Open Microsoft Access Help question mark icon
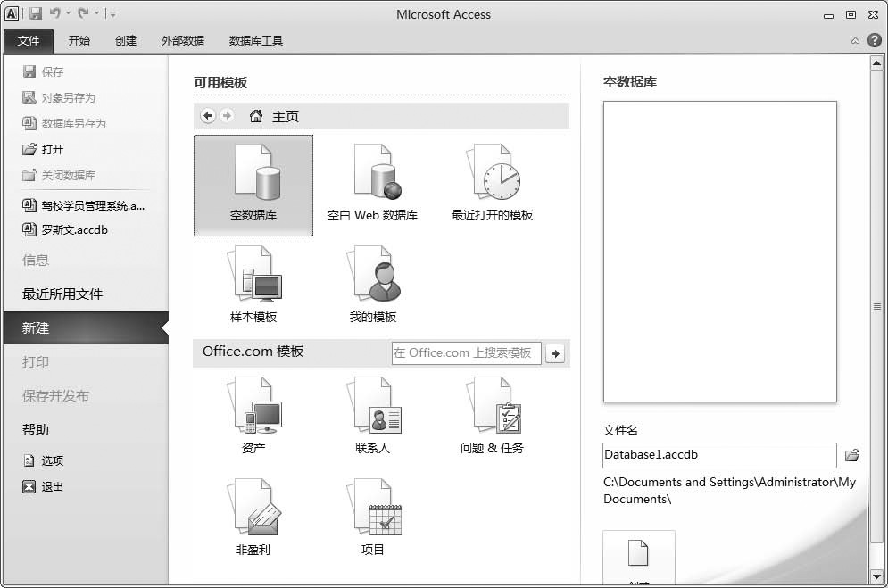Viewport: 888px width, 588px height. [875, 40]
